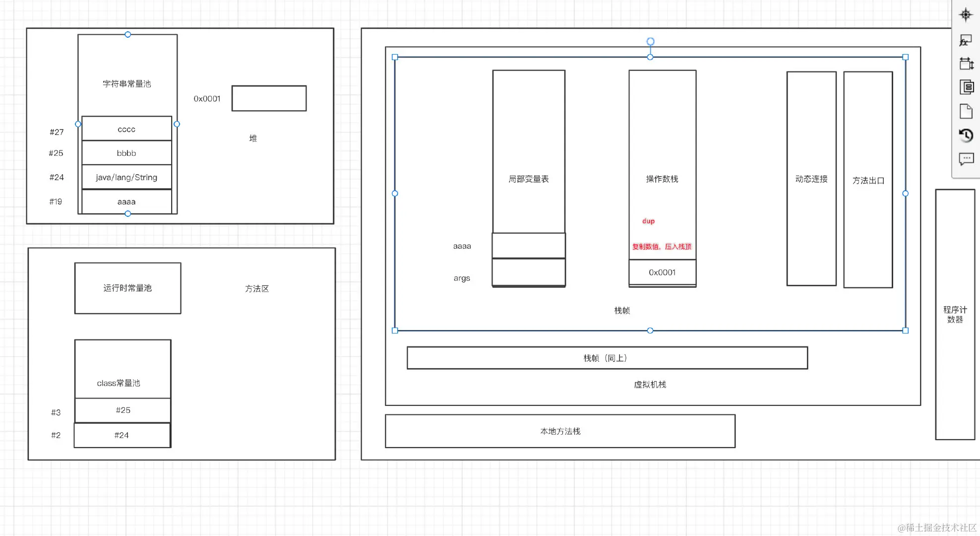Open the blank page settings icon
980x536 pixels.
point(966,111)
